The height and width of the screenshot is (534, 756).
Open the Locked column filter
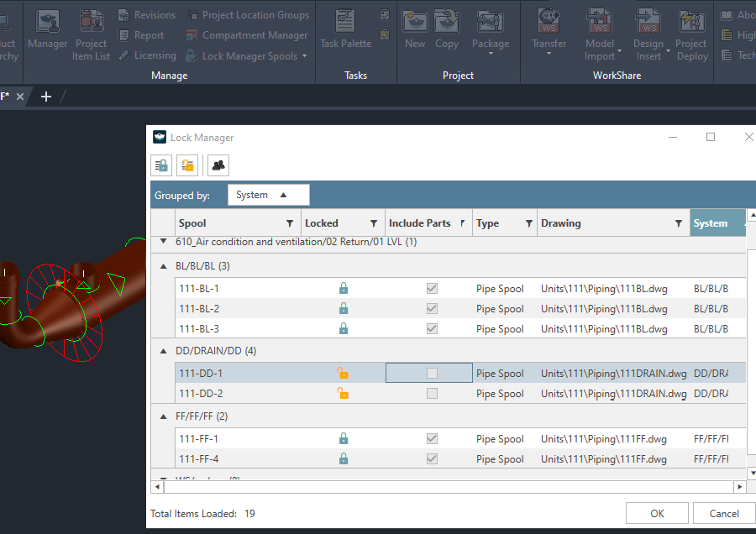(374, 223)
